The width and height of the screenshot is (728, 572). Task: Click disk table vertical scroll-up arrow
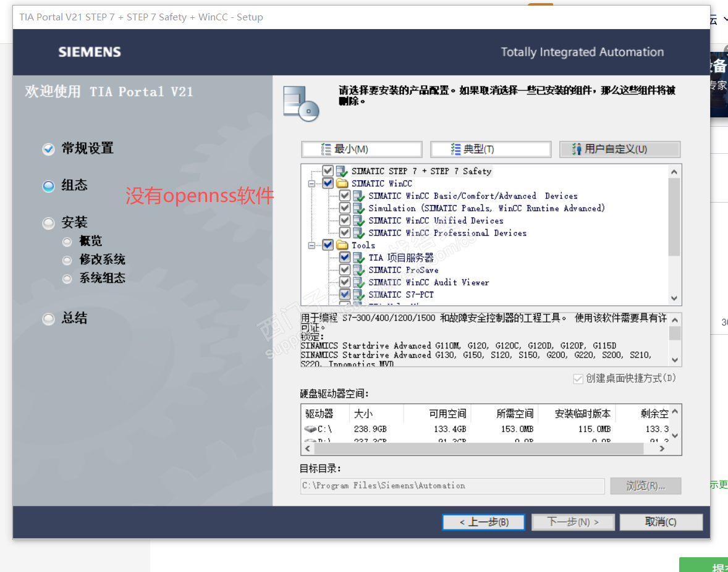pos(675,411)
